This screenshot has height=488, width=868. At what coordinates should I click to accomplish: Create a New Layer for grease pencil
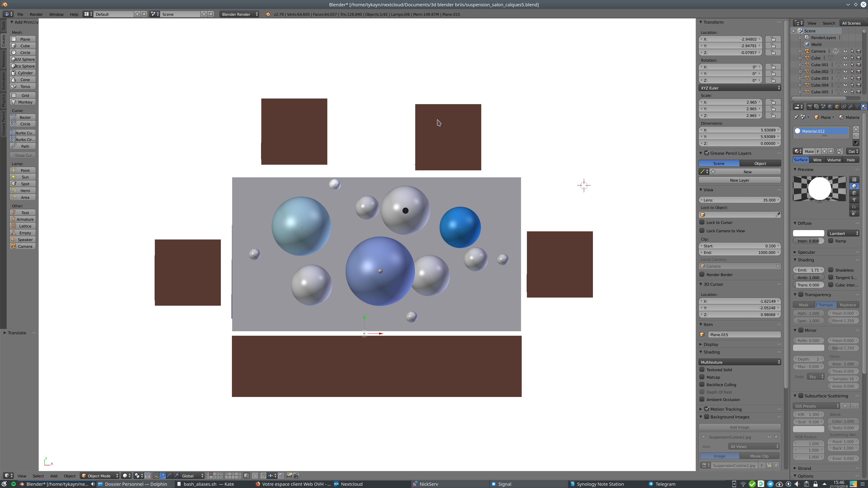740,180
